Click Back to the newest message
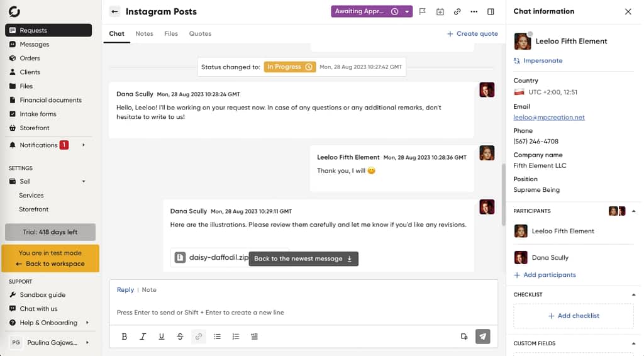Screen dimensions: 644x356 304,259
